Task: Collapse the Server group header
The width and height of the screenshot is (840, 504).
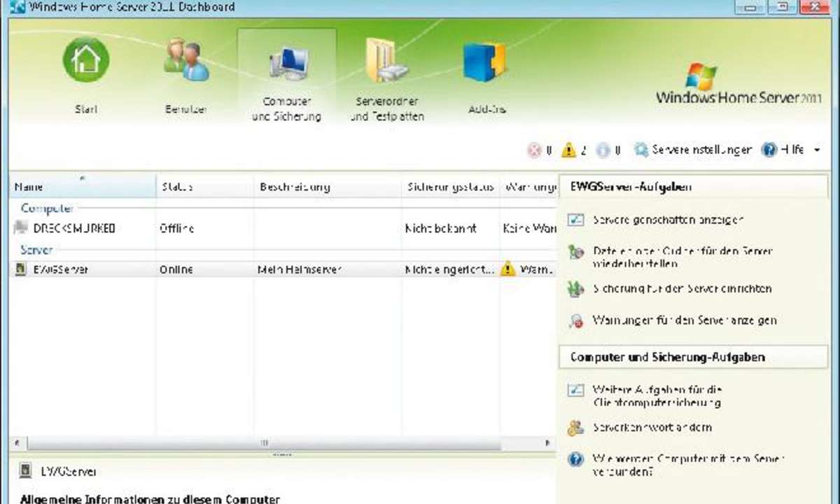Action: click(x=37, y=250)
